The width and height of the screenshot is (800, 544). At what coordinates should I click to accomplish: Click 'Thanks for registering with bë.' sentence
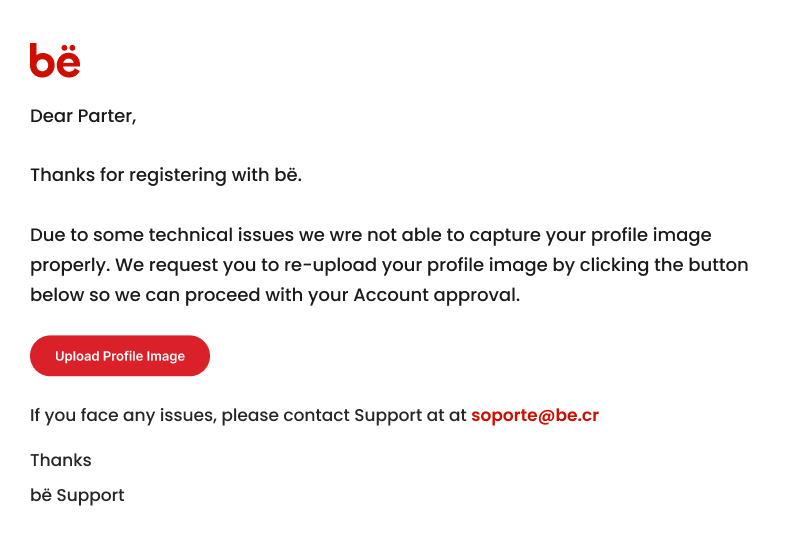coord(166,176)
